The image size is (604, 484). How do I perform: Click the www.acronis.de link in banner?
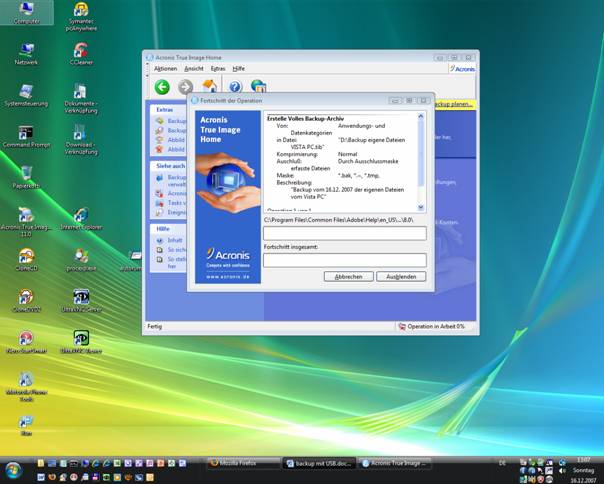point(228,277)
